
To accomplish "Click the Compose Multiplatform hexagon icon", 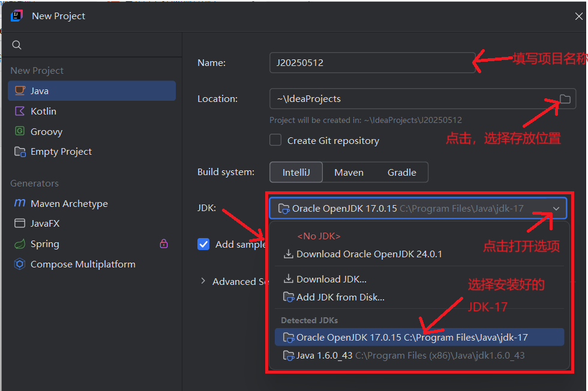I will (x=19, y=264).
